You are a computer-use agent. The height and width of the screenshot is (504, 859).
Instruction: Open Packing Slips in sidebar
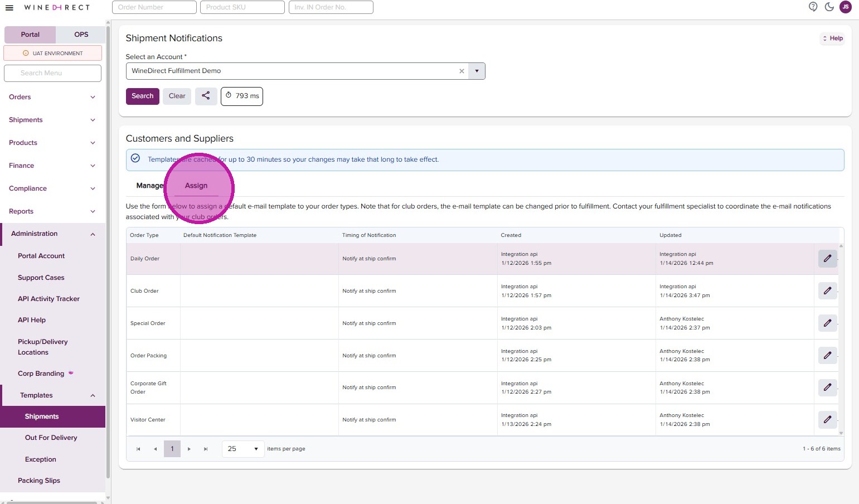(x=39, y=481)
